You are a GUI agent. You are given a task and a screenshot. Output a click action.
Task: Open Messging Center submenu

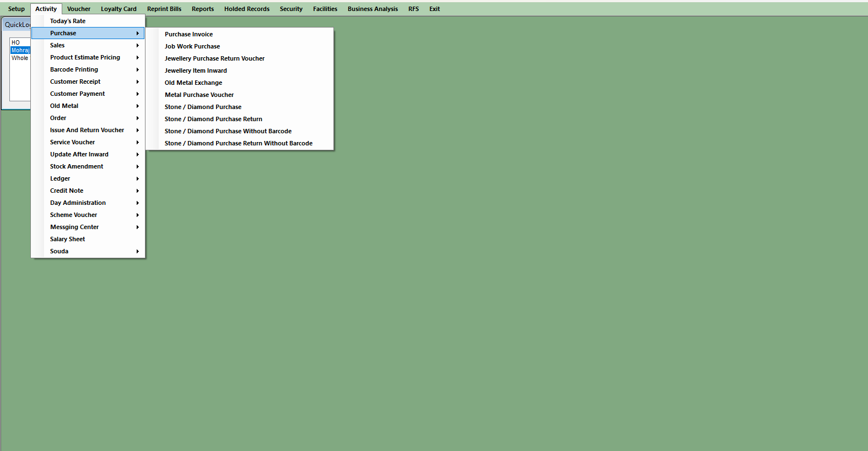click(88, 227)
